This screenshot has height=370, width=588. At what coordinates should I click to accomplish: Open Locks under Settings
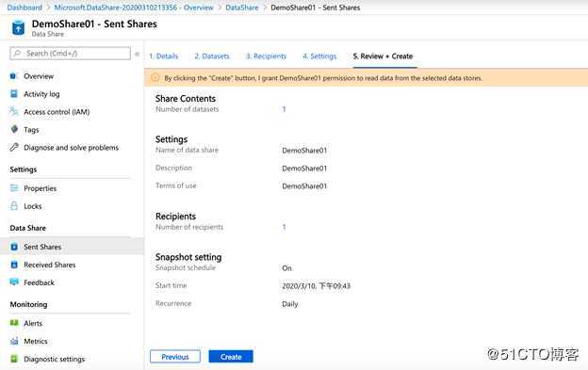pos(33,206)
